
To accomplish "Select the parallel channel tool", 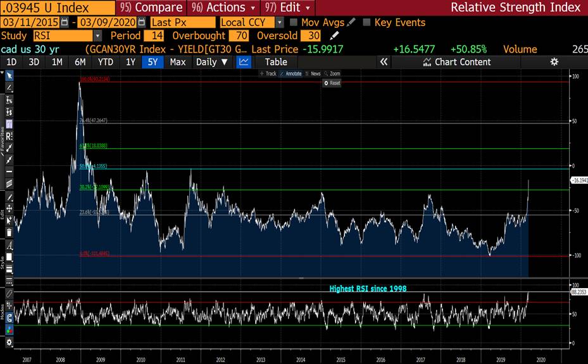I will click(x=9, y=184).
